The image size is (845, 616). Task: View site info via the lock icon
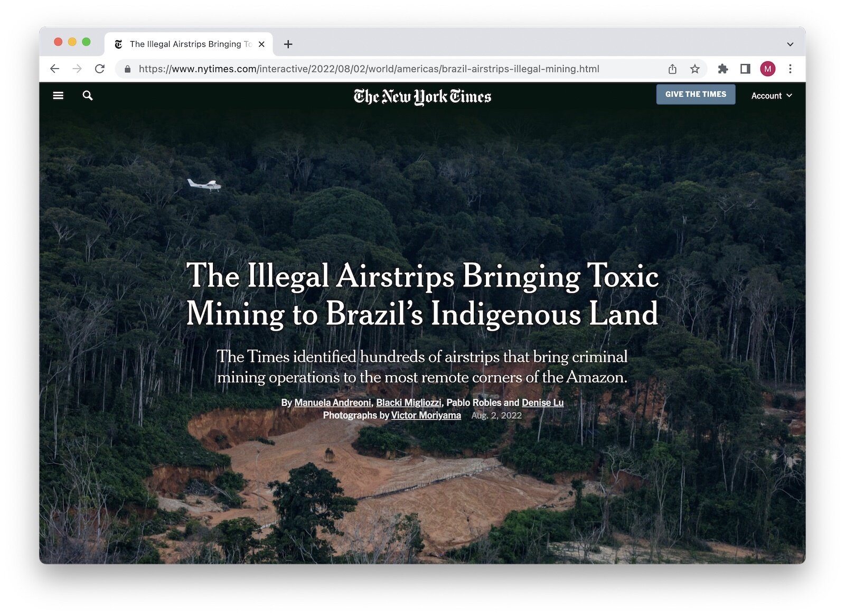[127, 69]
